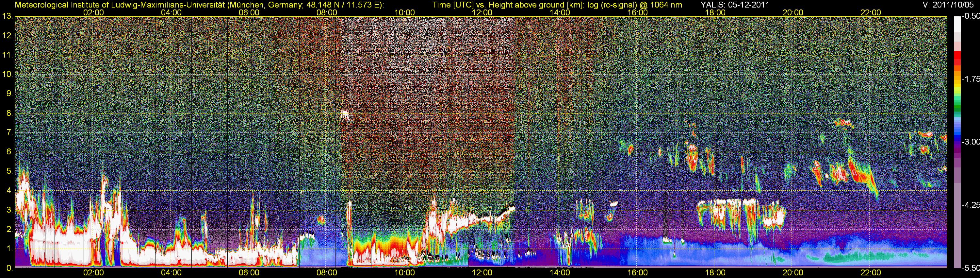Click the Meteorological Institute Ludwig-Maximilians-Universität title text
The height and width of the screenshot is (278, 980).
199,5
